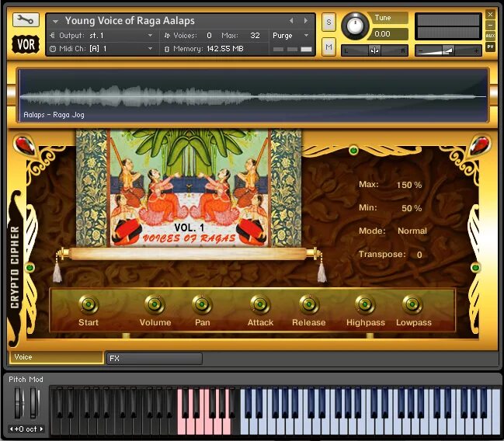
Task: Toggle the PV button
Action: click(490, 47)
